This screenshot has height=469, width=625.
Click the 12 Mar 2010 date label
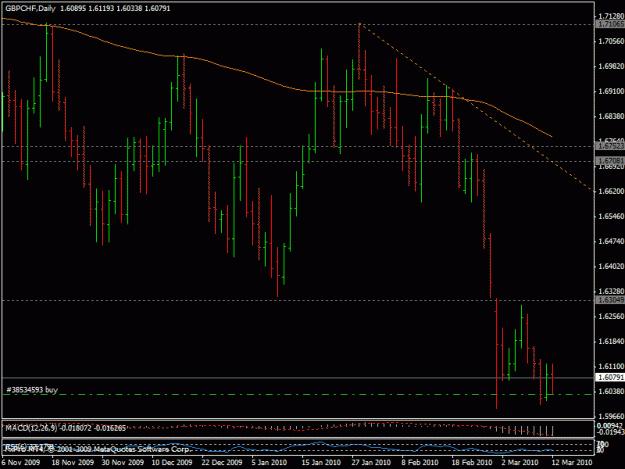click(572, 462)
